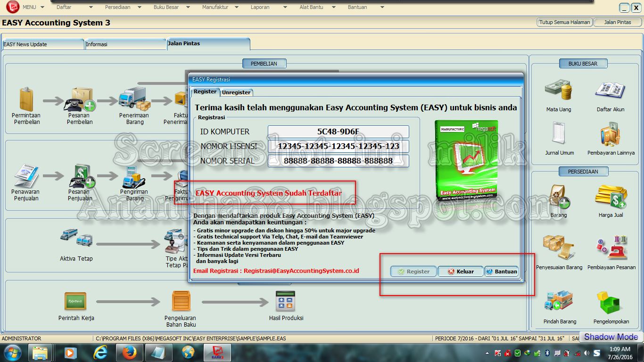Open Hasil Produksi calculator icon
This screenshot has width=644, height=362.
pos(285,301)
